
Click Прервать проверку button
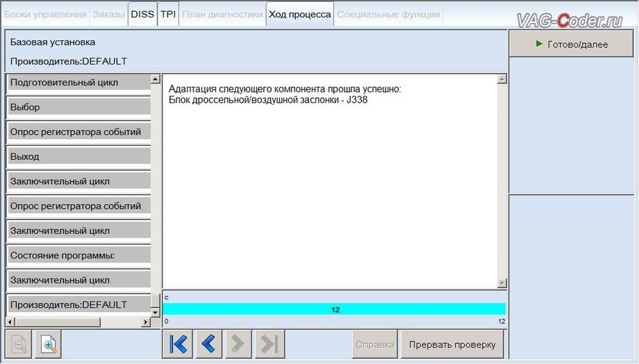pyautogui.click(x=452, y=345)
